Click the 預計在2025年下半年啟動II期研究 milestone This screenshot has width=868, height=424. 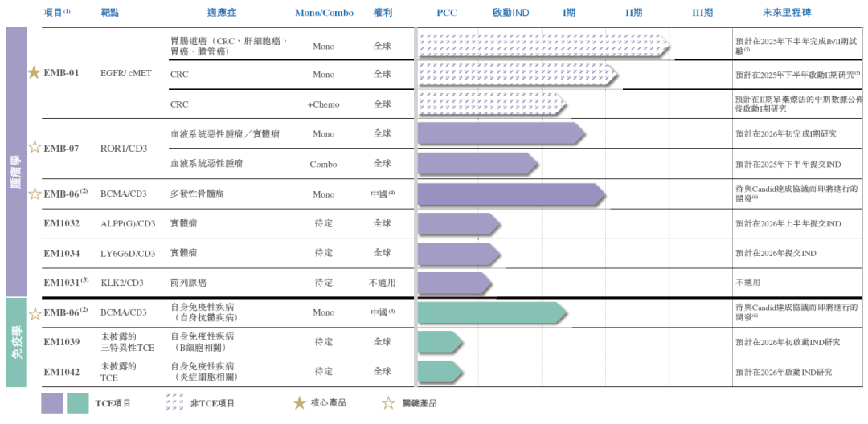click(797, 74)
